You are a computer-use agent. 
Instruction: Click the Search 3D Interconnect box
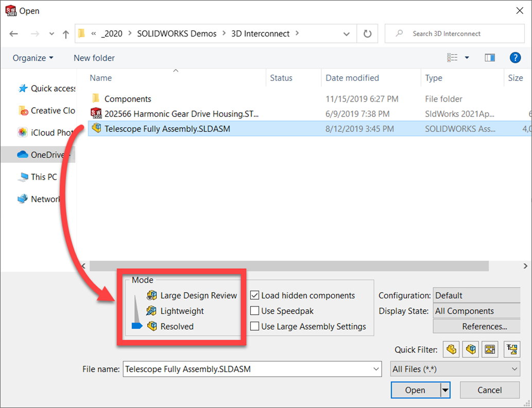coord(454,33)
